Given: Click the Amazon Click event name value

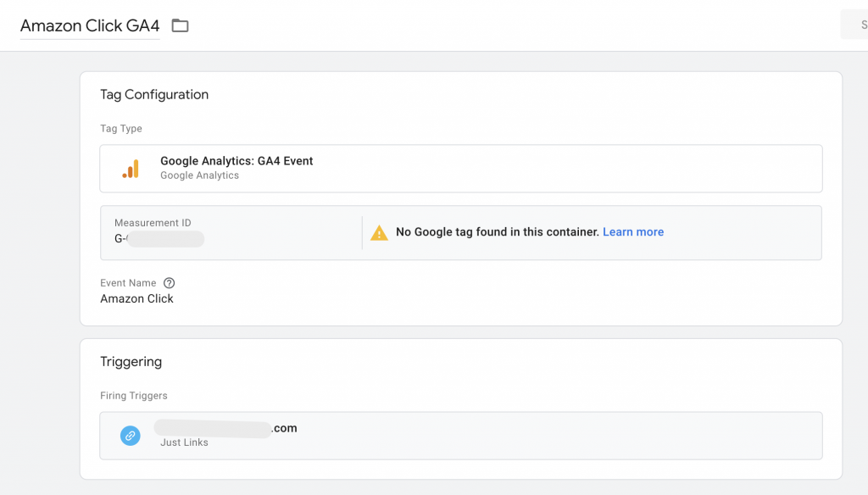Looking at the screenshot, I should (x=136, y=299).
